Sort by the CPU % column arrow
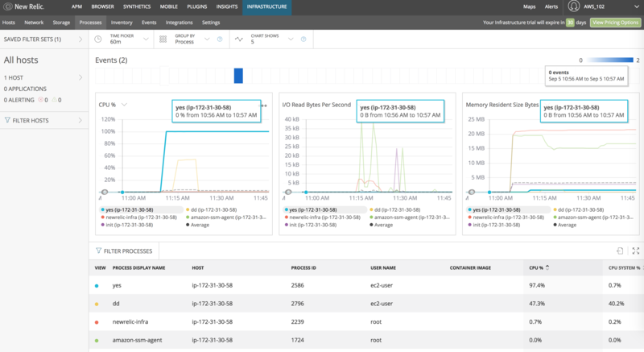Image resolution: width=644 pixels, height=352 pixels. coord(547,267)
